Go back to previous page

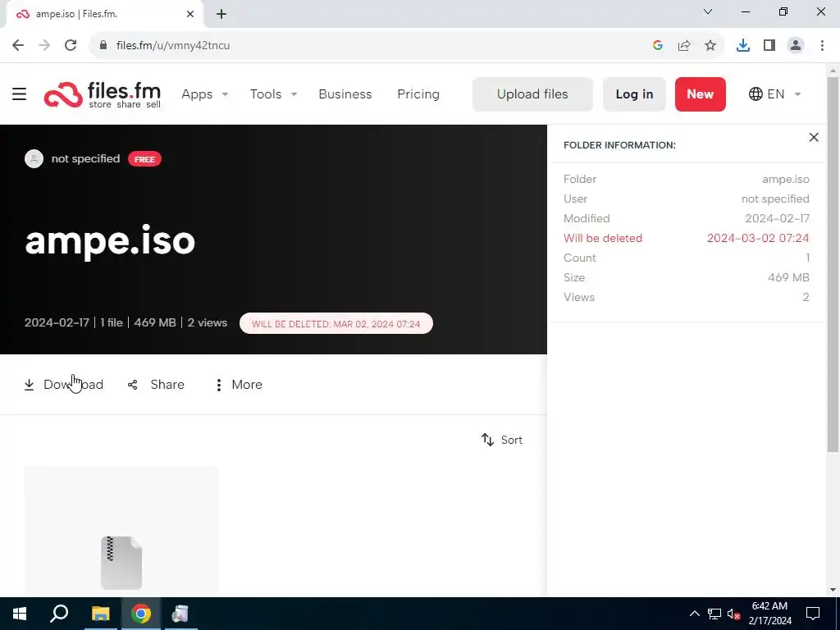pos(18,46)
